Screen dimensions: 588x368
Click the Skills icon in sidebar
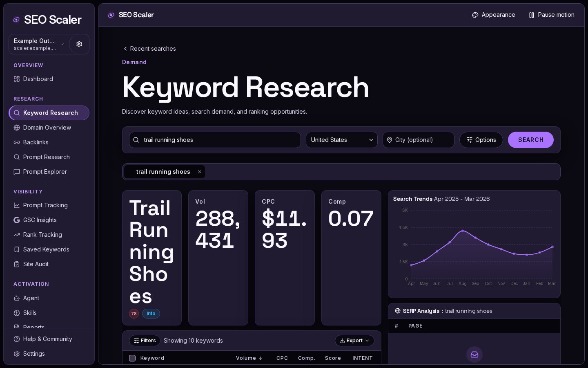pyautogui.click(x=17, y=313)
